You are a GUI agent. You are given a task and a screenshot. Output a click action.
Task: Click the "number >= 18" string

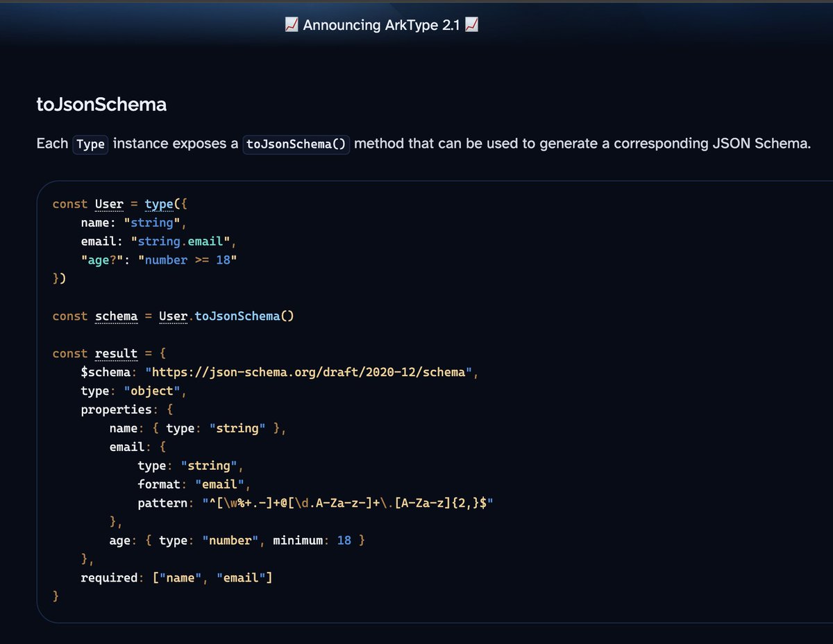point(187,260)
